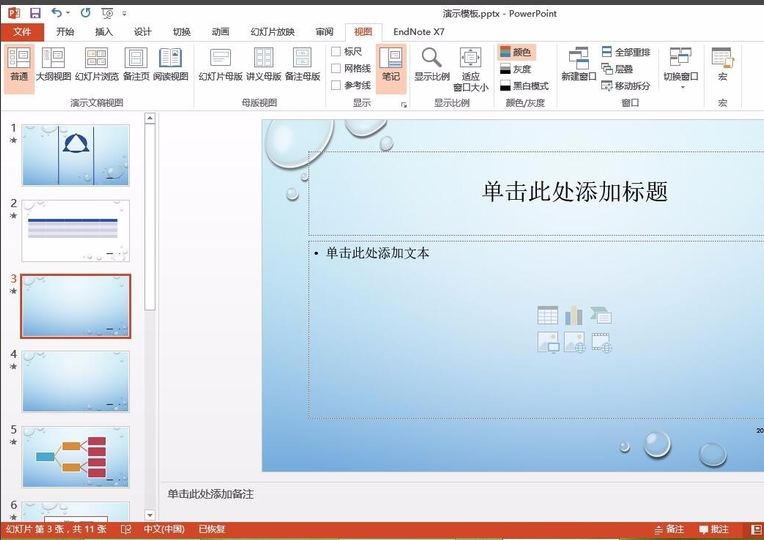
Task: Open Macros (宏) button
Action: (x=723, y=65)
